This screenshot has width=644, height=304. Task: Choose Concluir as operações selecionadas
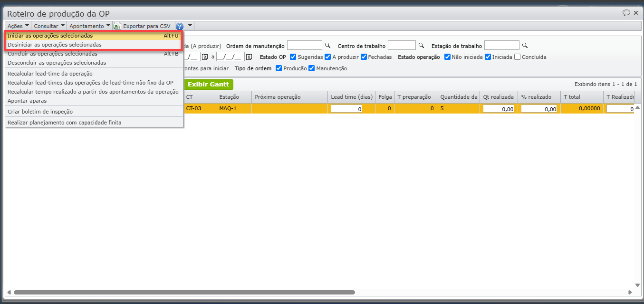point(93,54)
